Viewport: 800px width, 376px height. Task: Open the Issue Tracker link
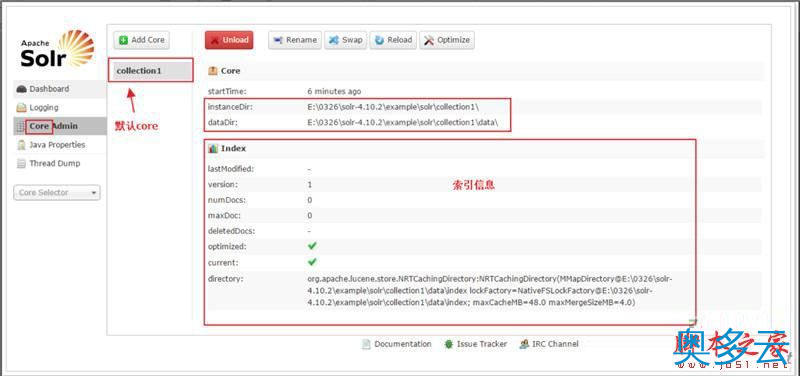(482, 344)
